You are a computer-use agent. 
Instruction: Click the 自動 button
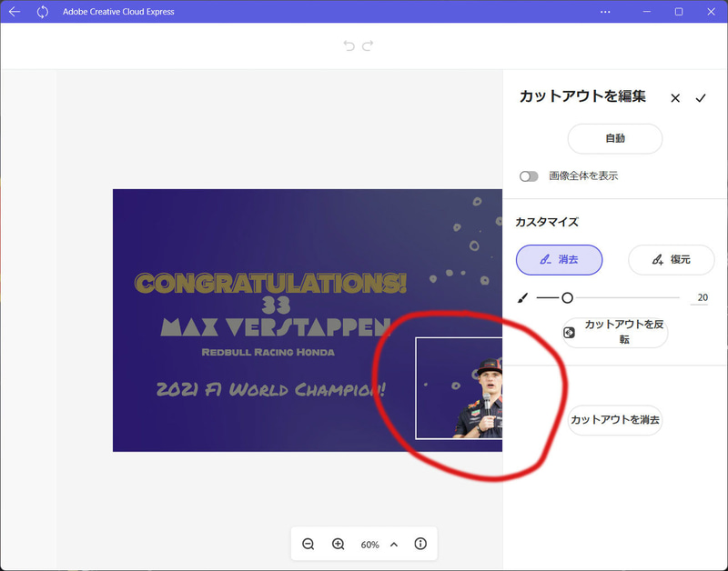click(615, 138)
